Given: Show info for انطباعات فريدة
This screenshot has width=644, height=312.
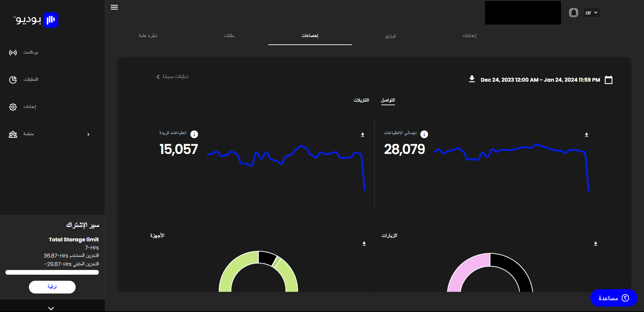Looking at the screenshot, I should point(194,134).
